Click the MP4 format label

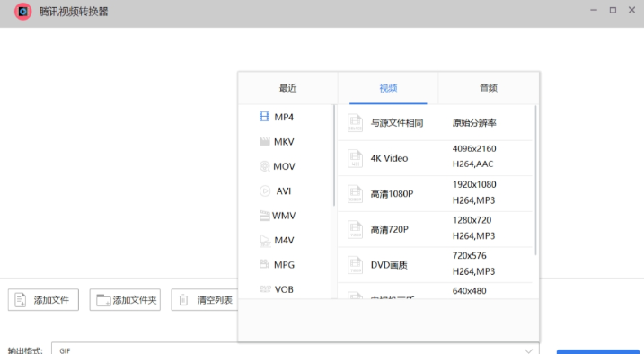[x=284, y=117]
